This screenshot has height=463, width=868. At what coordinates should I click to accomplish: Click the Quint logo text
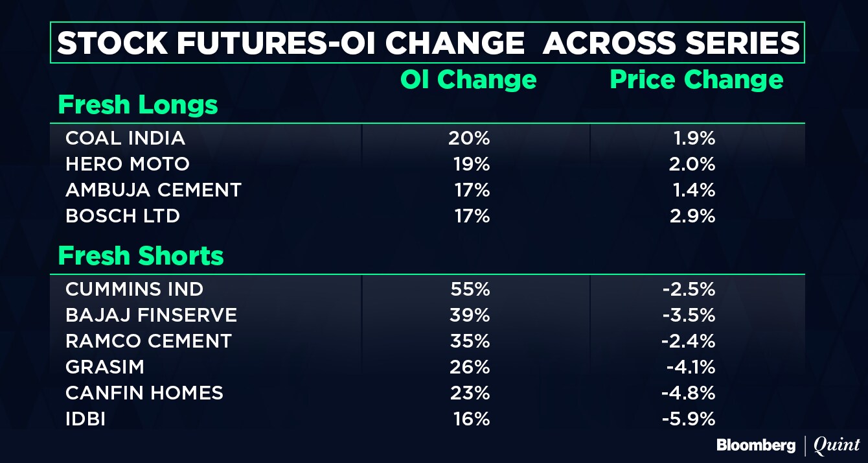[837, 445]
